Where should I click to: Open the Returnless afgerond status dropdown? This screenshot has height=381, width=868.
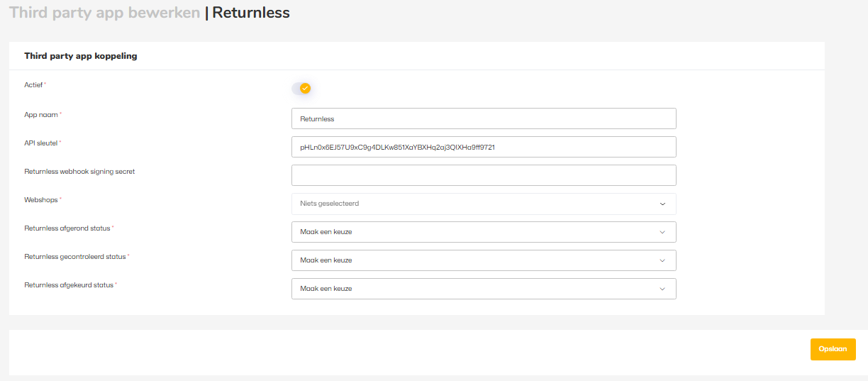tap(483, 232)
